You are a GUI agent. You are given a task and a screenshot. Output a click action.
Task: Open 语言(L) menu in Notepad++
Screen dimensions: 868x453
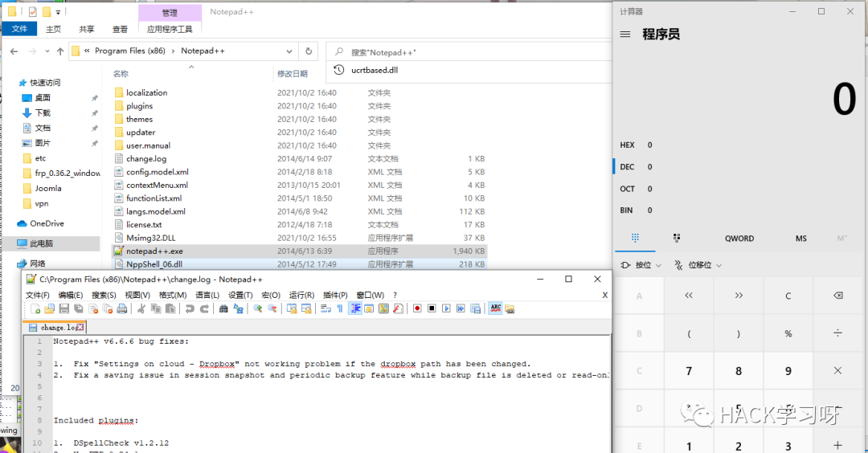pyautogui.click(x=207, y=295)
